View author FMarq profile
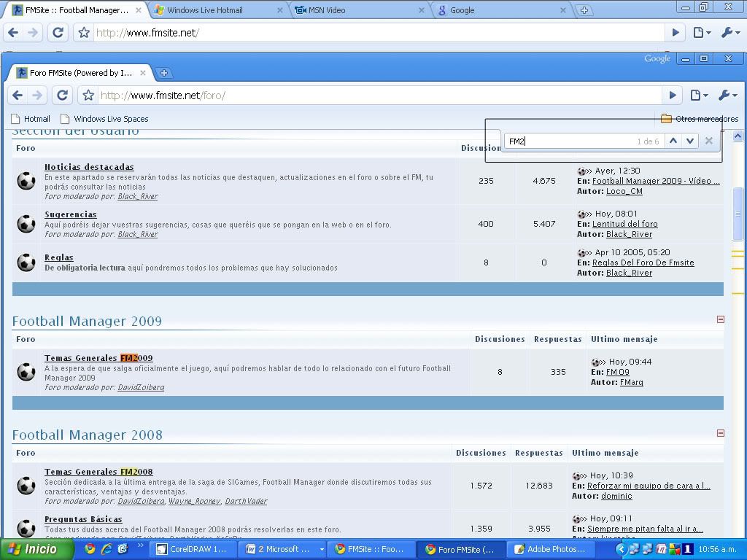Screen dimensions: 747x560 point(631,382)
